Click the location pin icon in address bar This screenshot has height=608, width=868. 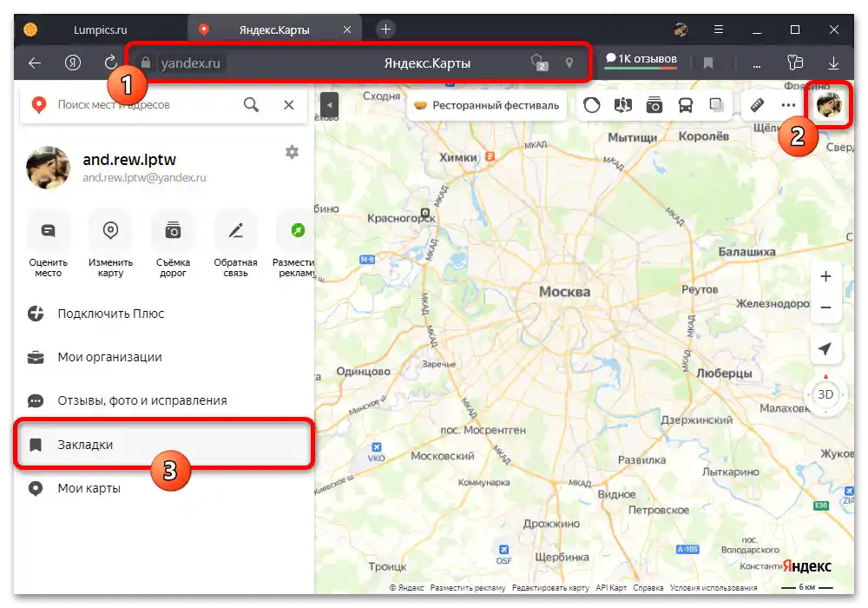click(569, 63)
